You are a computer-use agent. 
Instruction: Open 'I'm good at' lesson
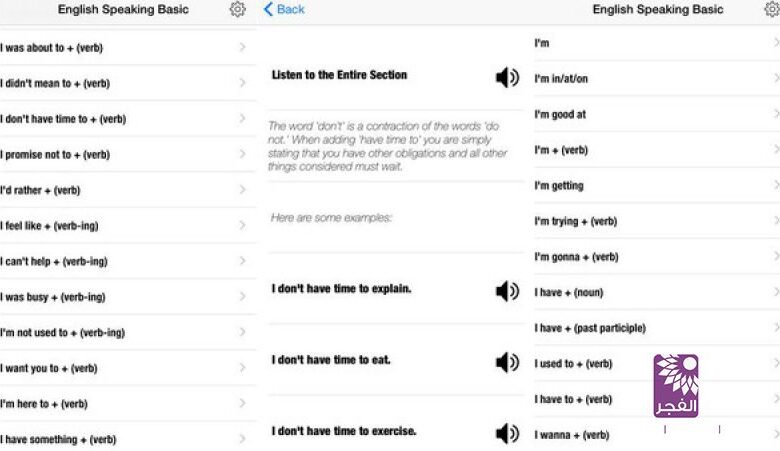click(561, 115)
